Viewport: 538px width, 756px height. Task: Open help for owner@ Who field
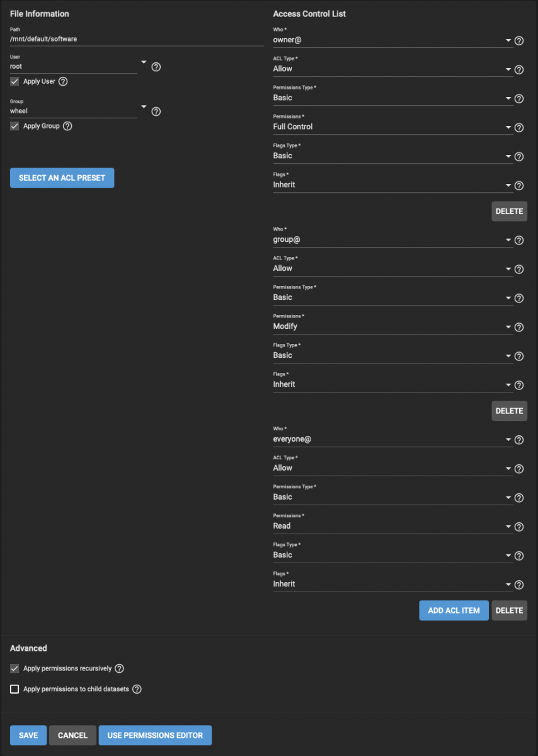pyautogui.click(x=519, y=41)
